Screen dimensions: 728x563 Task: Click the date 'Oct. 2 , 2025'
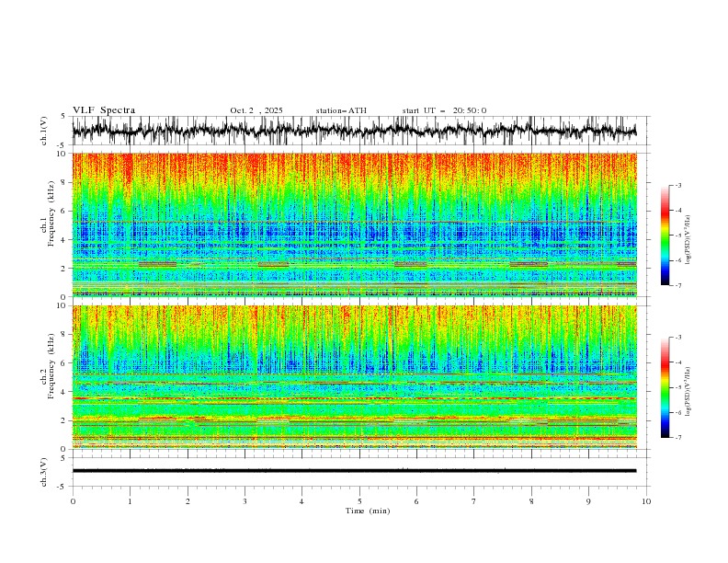coord(256,110)
